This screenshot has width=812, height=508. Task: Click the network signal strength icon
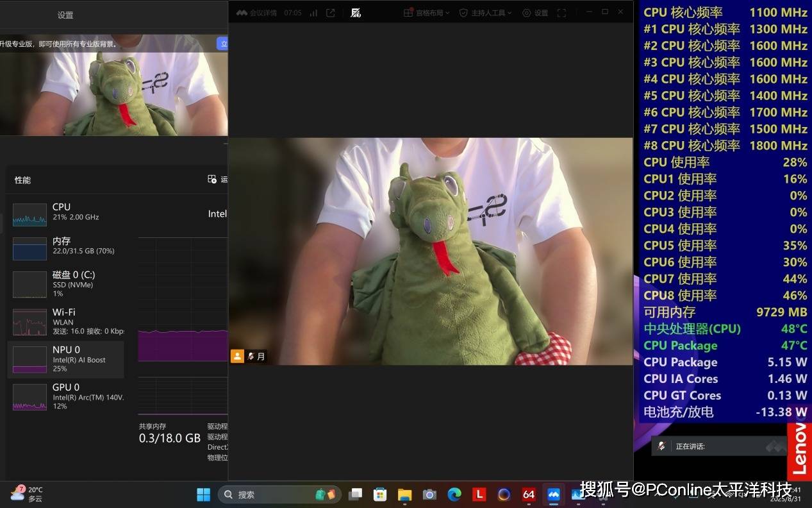313,13
